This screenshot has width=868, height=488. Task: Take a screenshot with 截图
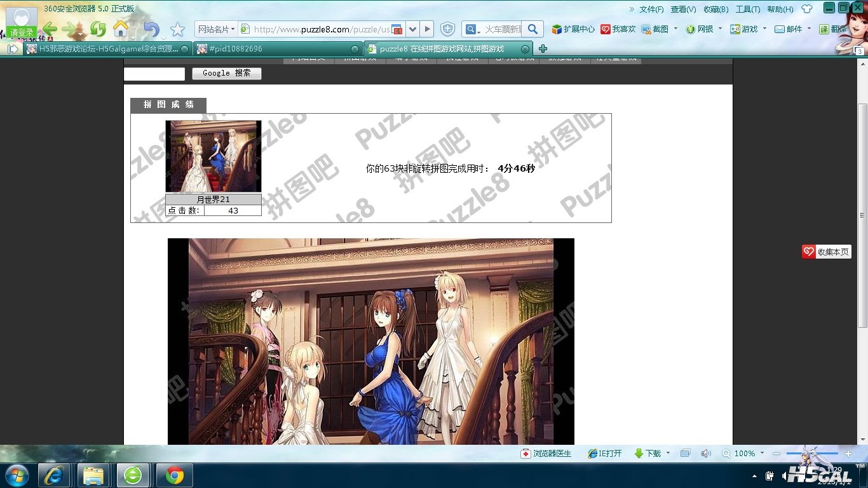coord(654,29)
